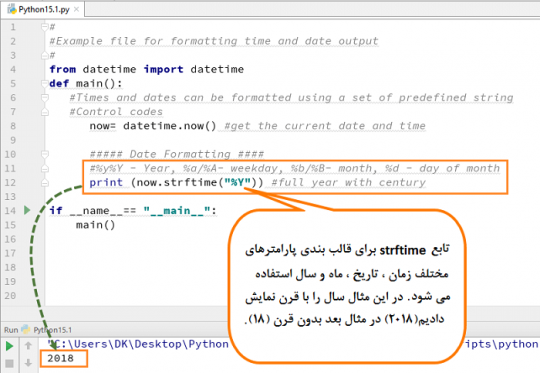
Task: Click '#Times and dates can be formatted' comment
Action: point(291,97)
